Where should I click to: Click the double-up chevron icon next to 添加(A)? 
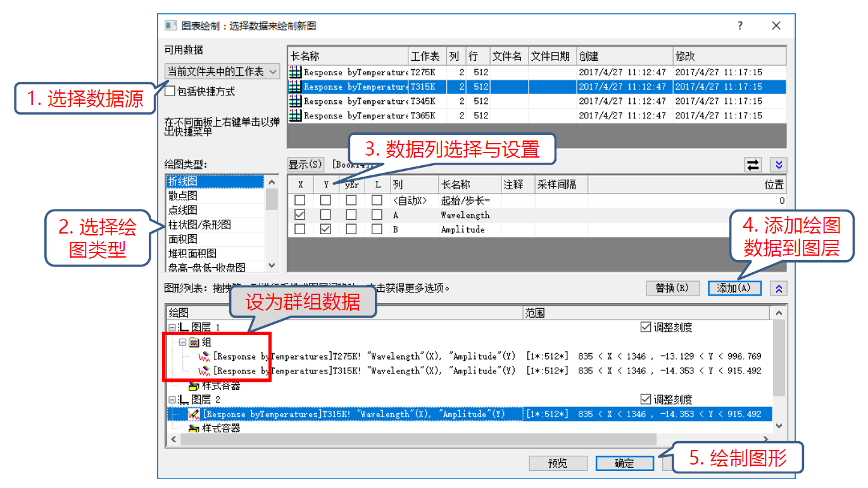[779, 289]
